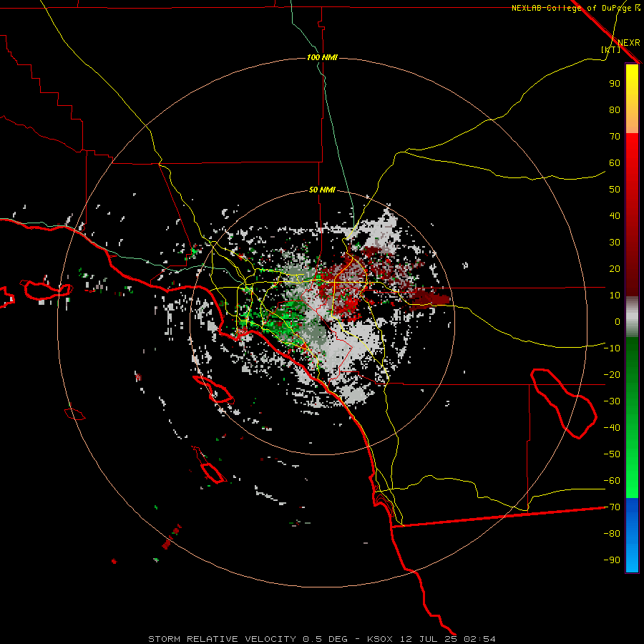Viewport: 644px width, 644px height.
Task: Pick the blue bottom segment of color bar
Action: (x=632, y=535)
